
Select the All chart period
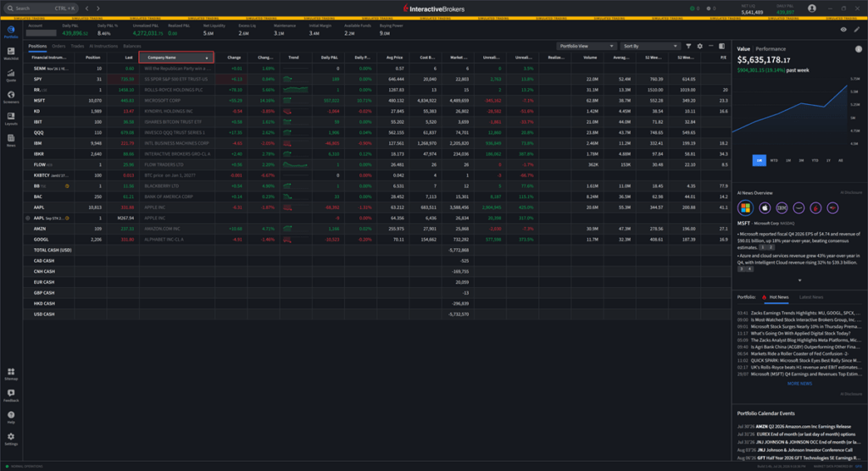click(840, 160)
